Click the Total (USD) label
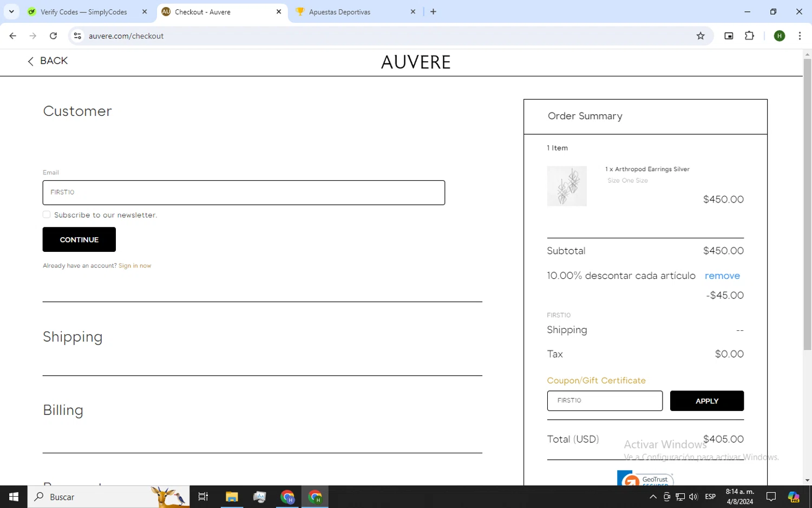 573,439
